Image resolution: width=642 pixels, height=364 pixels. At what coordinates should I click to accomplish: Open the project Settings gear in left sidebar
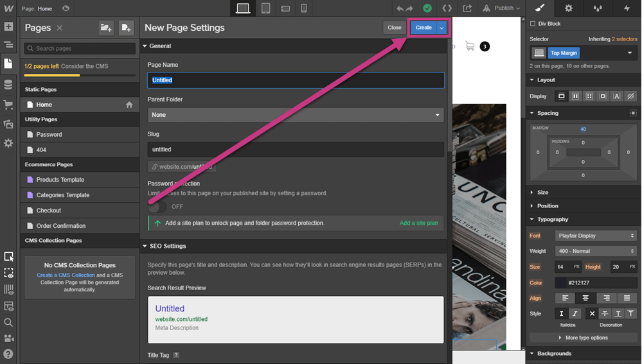[x=8, y=143]
